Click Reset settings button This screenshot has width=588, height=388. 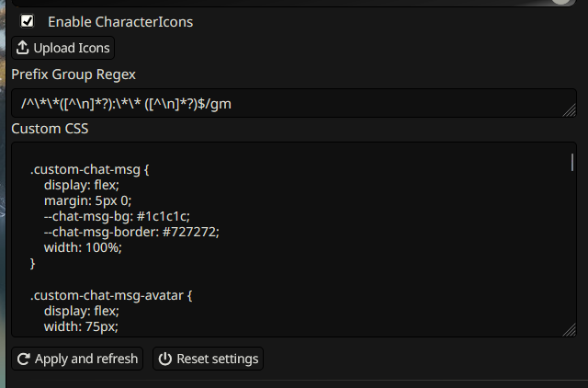(209, 359)
